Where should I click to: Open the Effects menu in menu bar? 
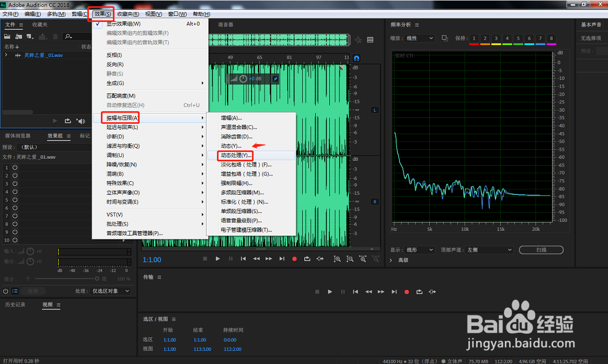(102, 14)
